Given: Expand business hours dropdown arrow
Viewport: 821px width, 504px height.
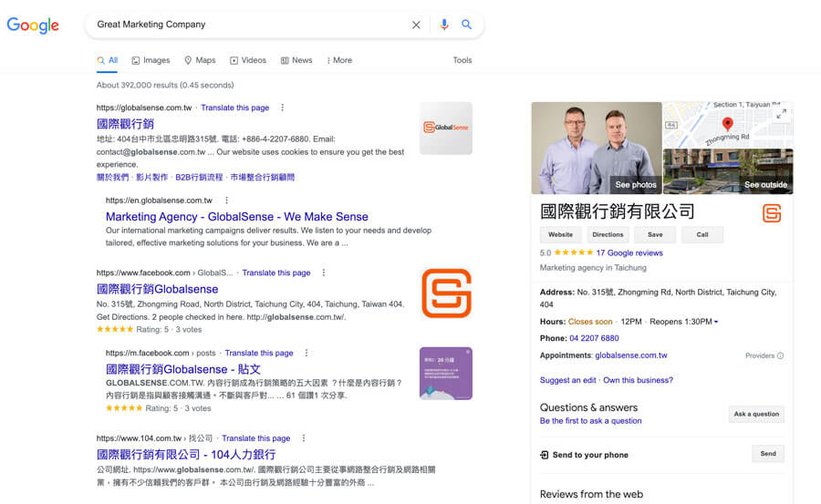Looking at the screenshot, I should 716,322.
